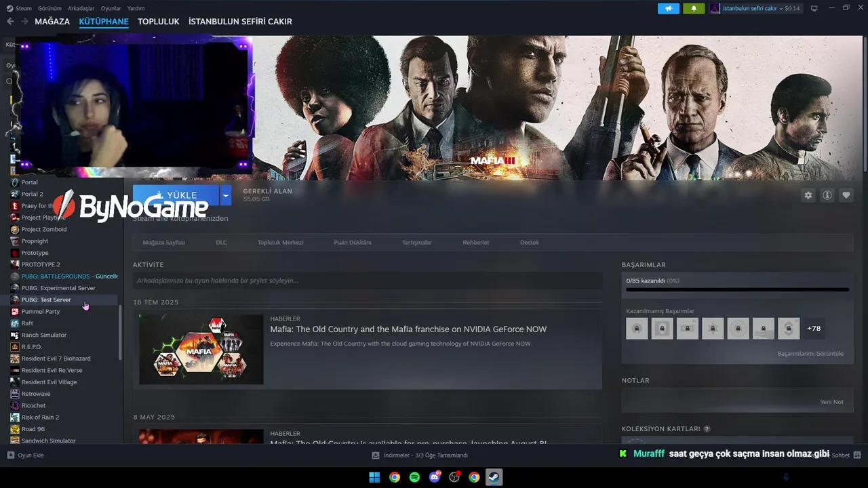
Task: Select Resident Evil Village
Action: [x=49, y=382]
